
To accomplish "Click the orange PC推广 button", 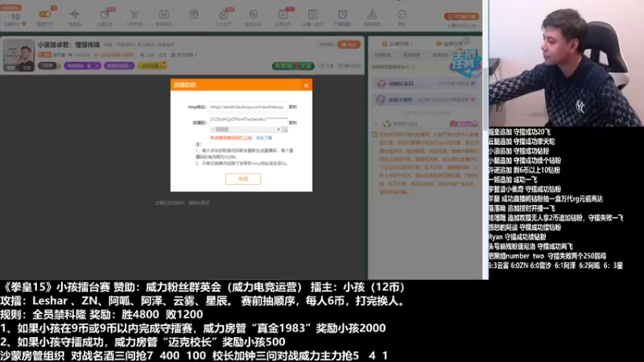I will point(461,16).
